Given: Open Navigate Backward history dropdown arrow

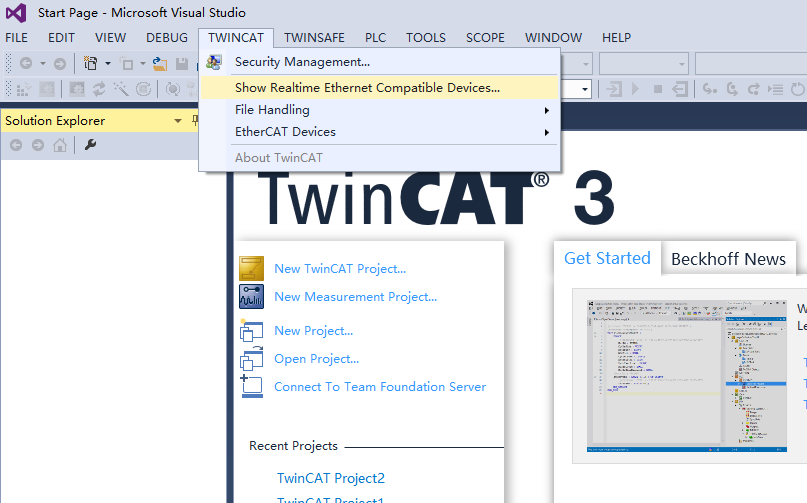Looking at the screenshot, I should [x=43, y=64].
